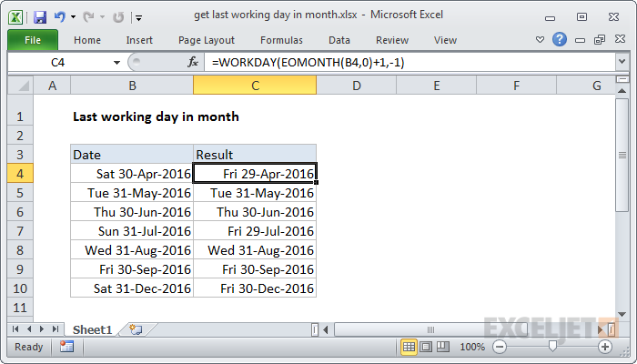Select cell 'Sun 31-Jul-2016'
Viewport: 637px width, 364px height.
click(132, 231)
